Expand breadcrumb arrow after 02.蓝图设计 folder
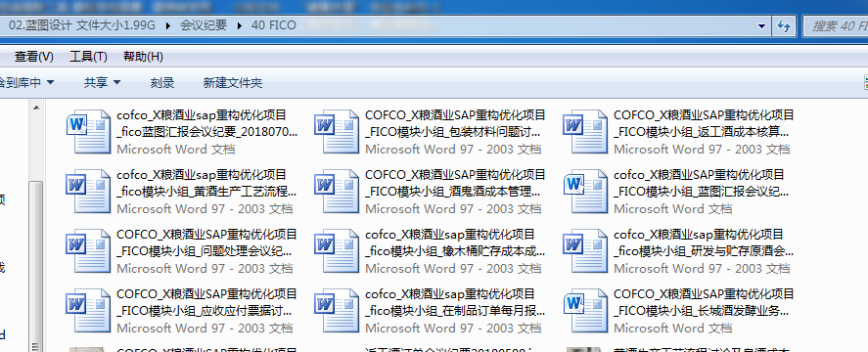868x352 pixels. 167,25
